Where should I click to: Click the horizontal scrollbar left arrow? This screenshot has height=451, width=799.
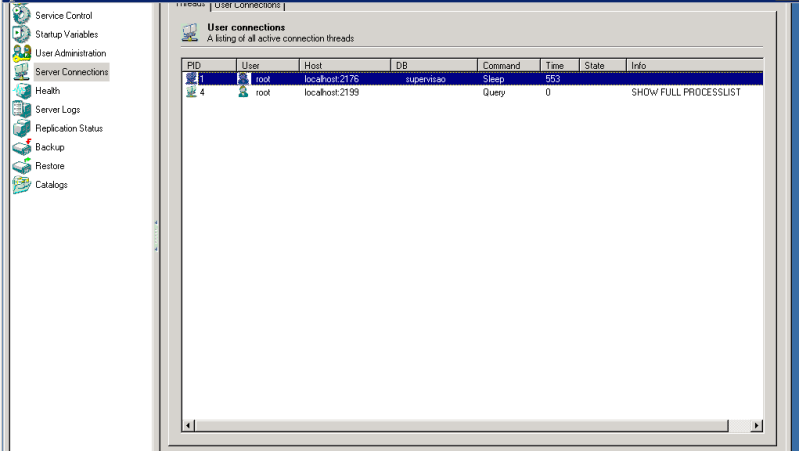(188, 426)
